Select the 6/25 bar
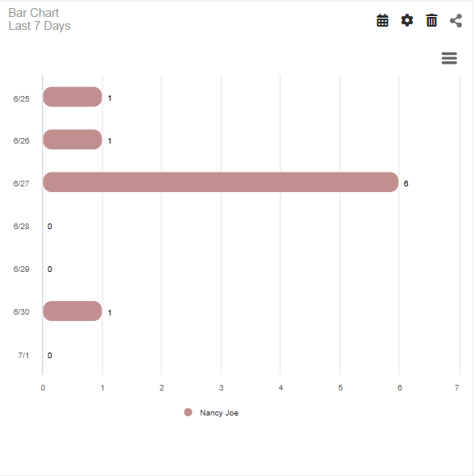The height and width of the screenshot is (476, 474). click(x=73, y=97)
